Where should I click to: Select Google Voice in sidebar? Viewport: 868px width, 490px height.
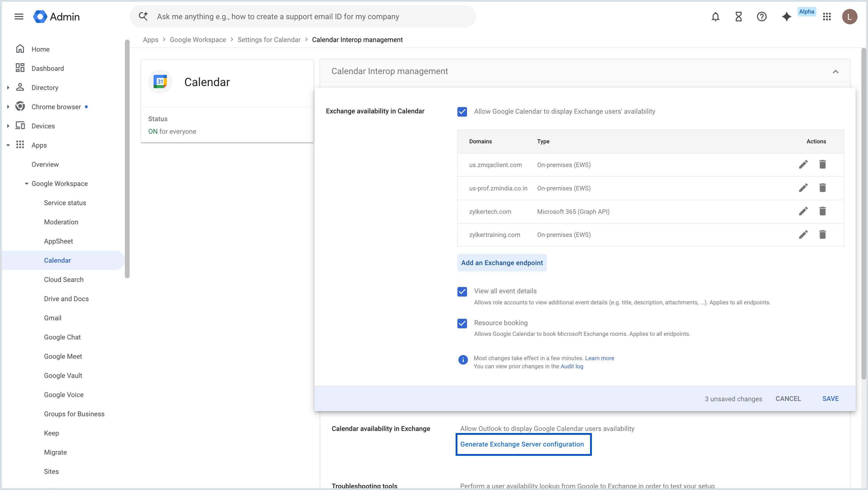point(63,395)
